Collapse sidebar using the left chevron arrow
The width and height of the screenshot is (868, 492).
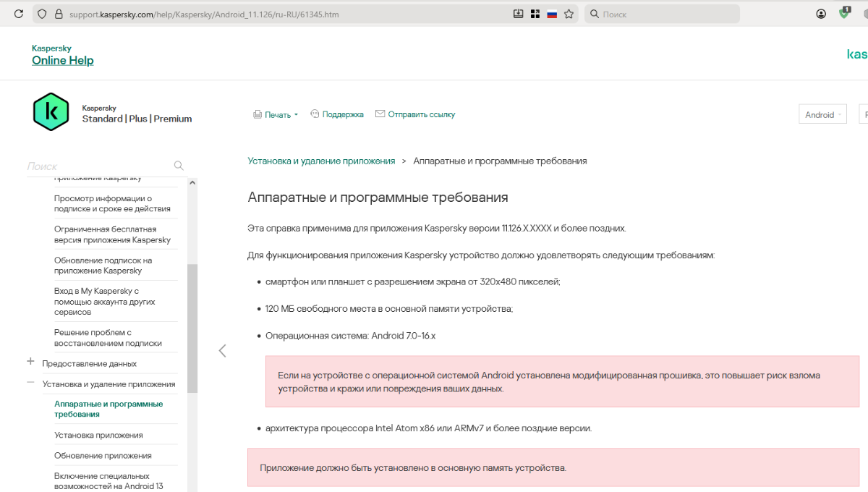click(x=222, y=351)
